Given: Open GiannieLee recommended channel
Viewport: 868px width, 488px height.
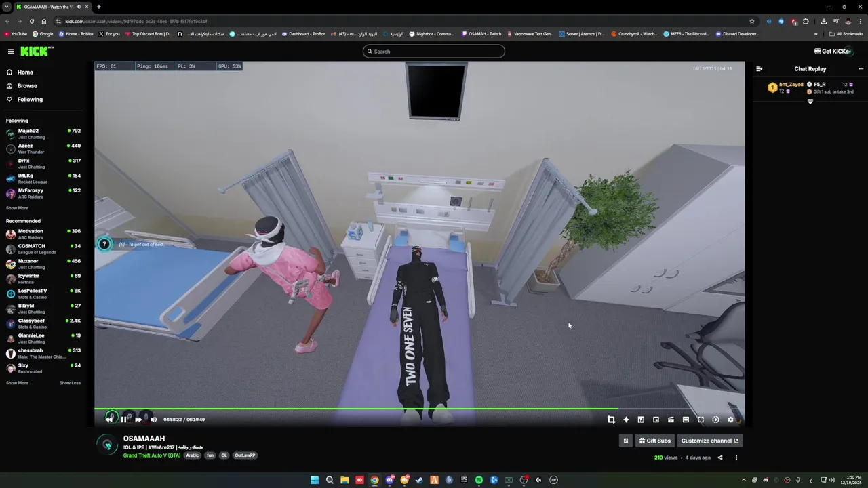Looking at the screenshot, I should [x=43, y=338].
